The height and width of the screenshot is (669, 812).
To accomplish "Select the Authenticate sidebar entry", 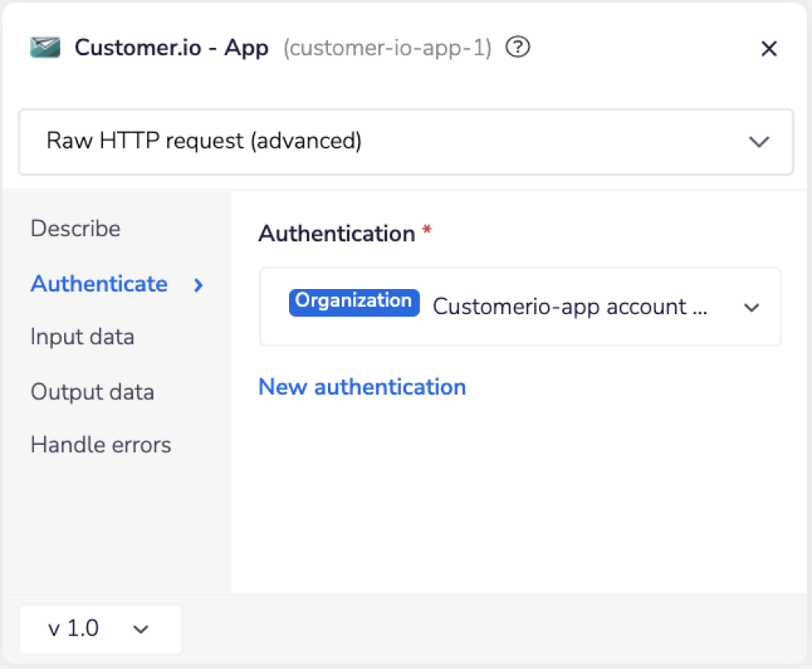I will 98,284.
